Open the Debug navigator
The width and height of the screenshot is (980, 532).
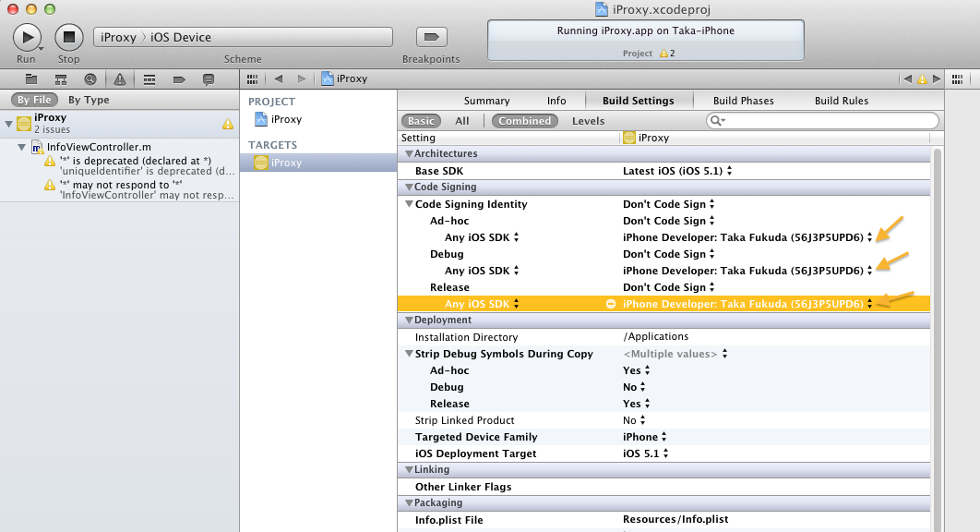click(149, 79)
